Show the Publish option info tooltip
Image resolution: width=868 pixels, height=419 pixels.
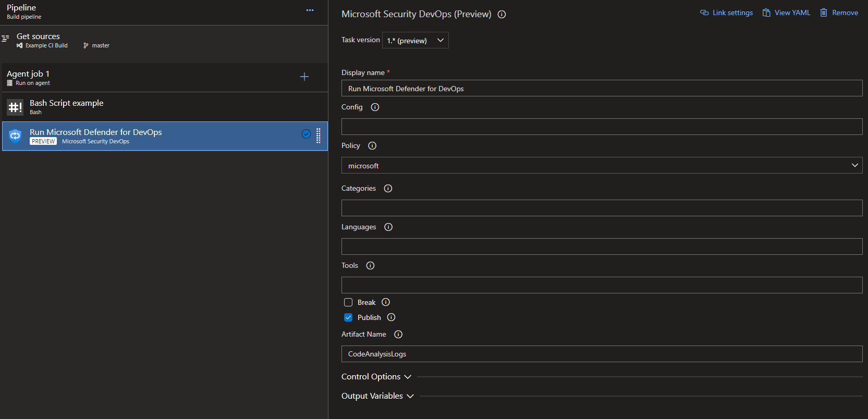click(391, 317)
